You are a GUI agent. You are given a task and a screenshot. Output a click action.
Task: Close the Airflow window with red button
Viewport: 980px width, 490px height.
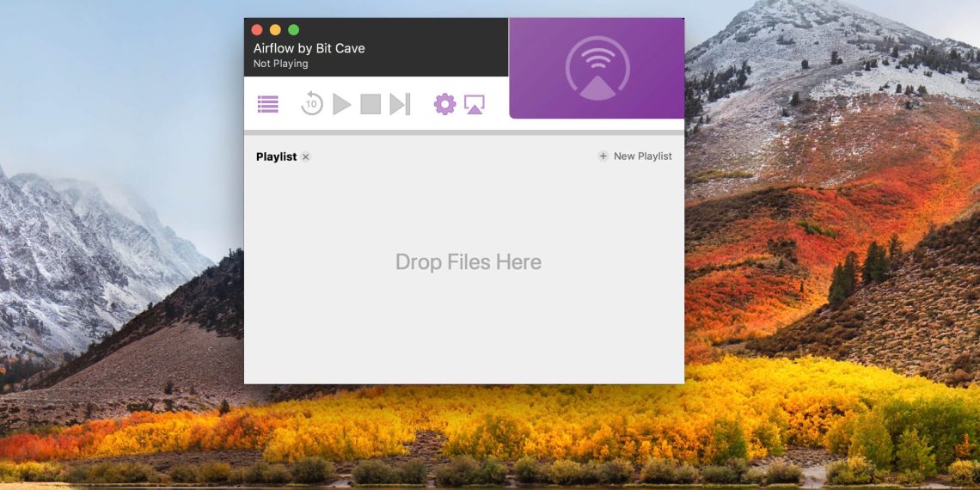257,30
